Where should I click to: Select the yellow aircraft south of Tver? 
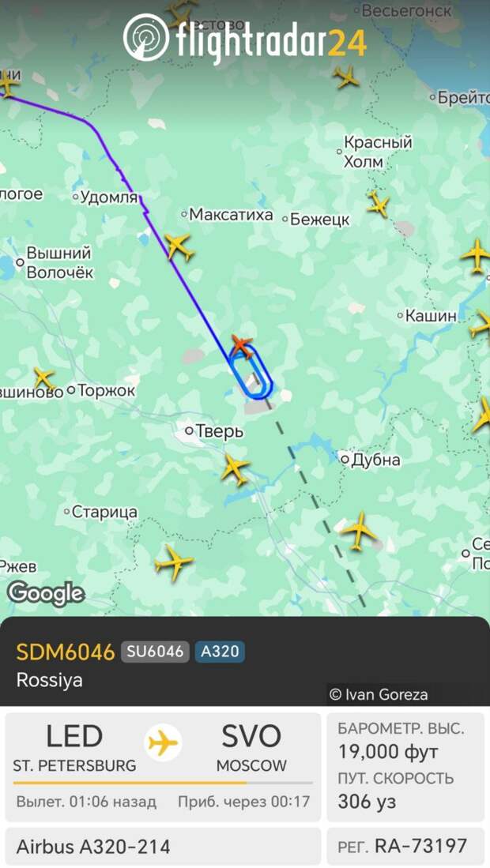coord(236,469)
